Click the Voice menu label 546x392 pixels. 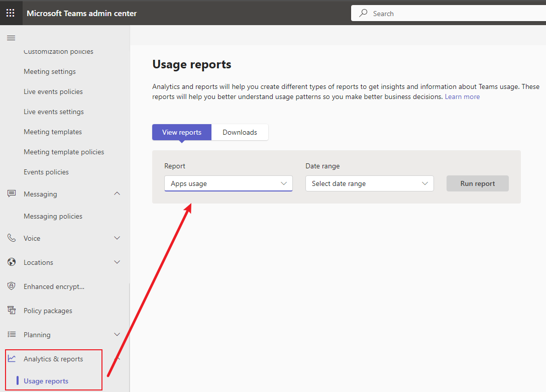tap(32, 238)
